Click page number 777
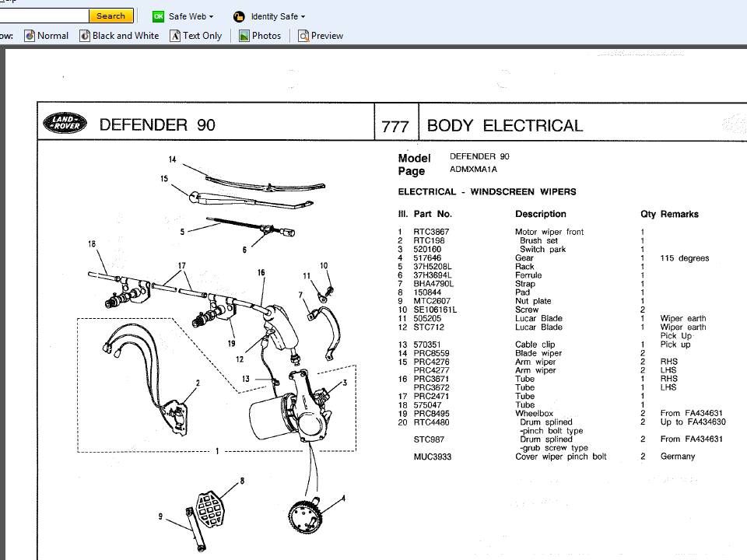747x560 pixels. coord(395,127)
